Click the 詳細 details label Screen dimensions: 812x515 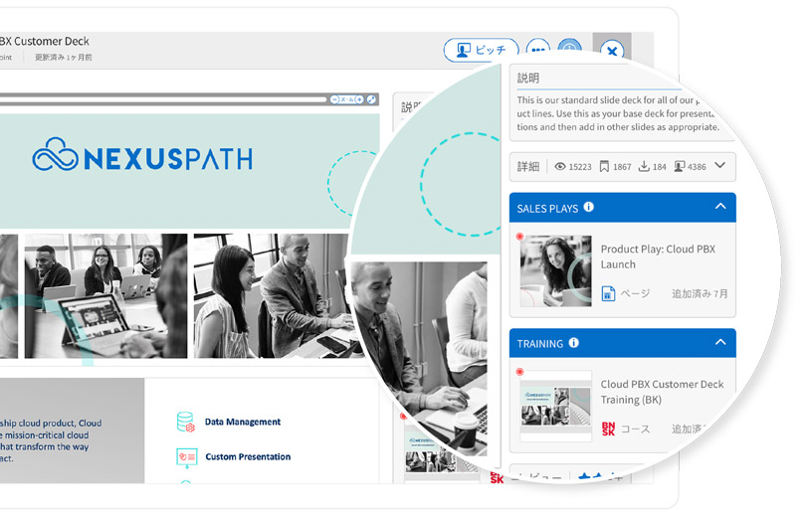(x=528, y=167)
